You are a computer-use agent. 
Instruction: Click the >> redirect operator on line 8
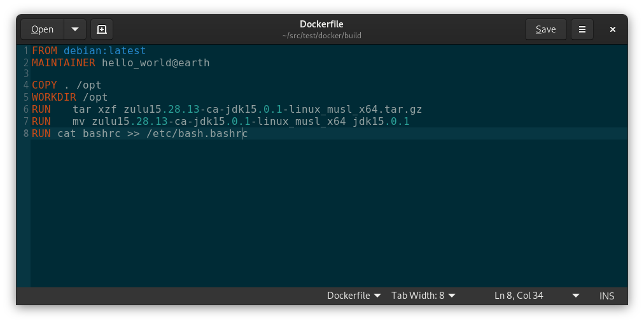(x=133, y=134)
